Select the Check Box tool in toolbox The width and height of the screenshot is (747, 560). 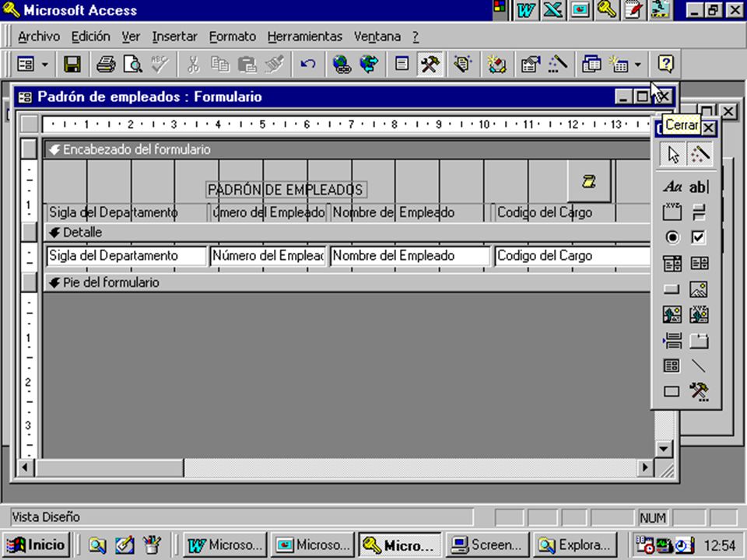click(x=699, y=237)
